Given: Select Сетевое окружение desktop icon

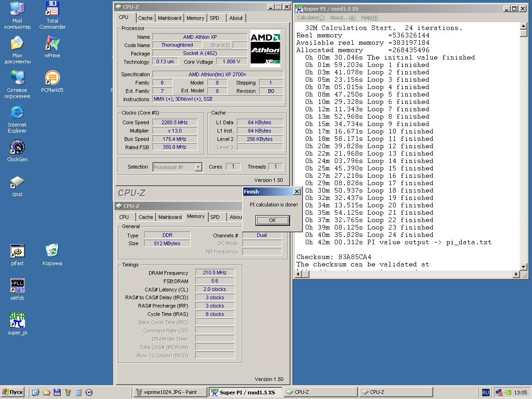Looking at the screenshot, I should pos(17,85).
